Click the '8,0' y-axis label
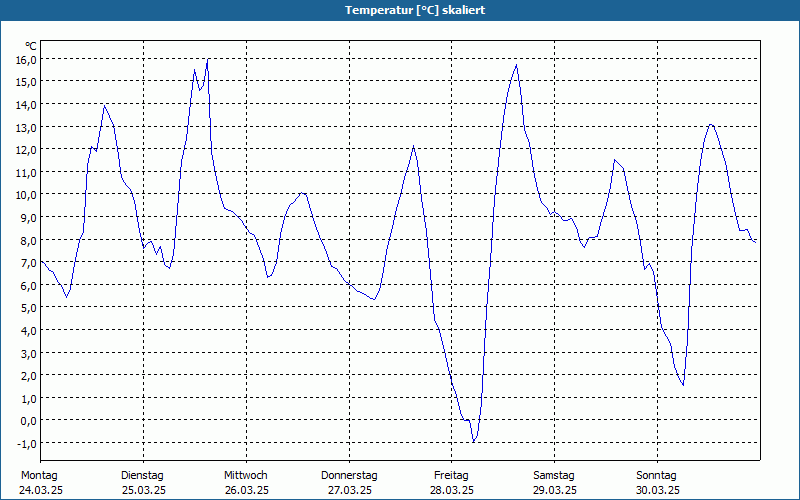 pos(29,240)
